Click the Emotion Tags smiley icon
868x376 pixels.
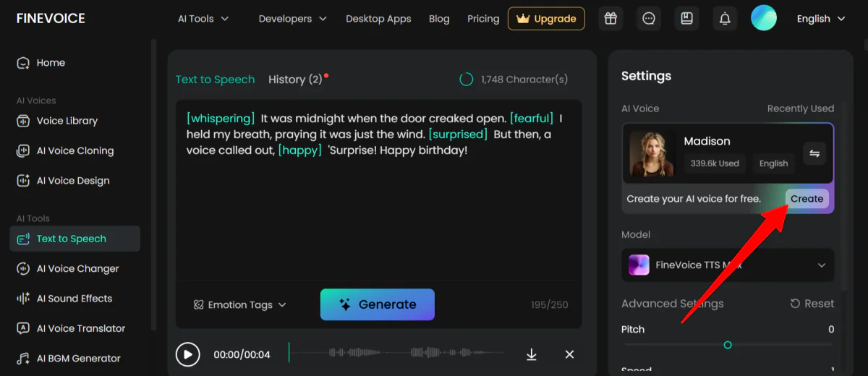click(198, 305)
